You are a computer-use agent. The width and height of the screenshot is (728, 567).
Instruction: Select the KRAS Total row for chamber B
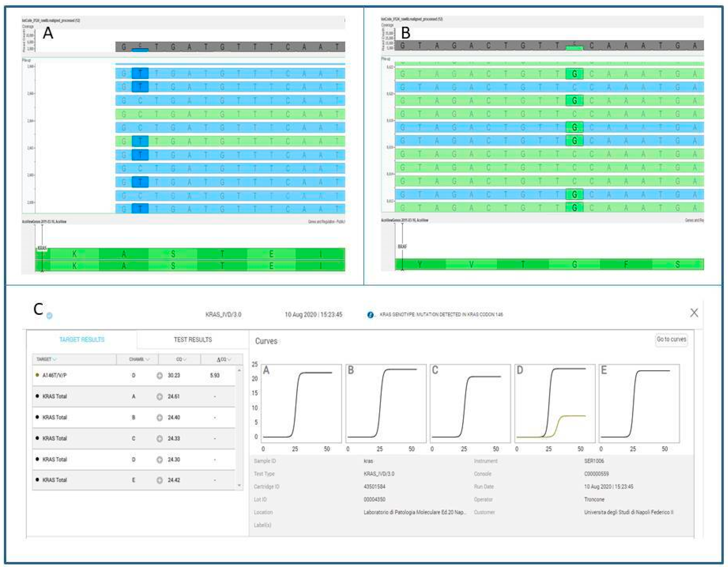(134, 418)
